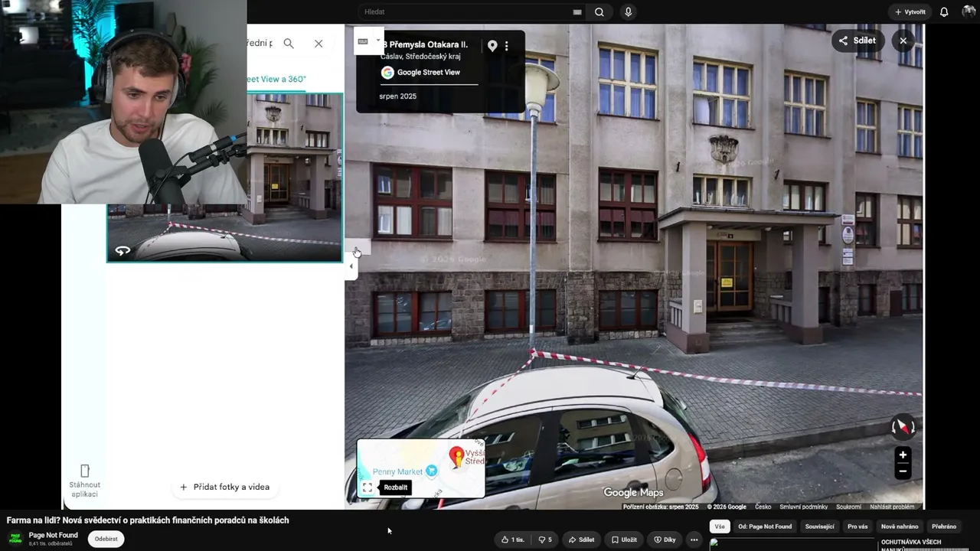Open the on-screen keyboard in YouTube search
The image size is (980, 551).
click(x=577, y=12)
